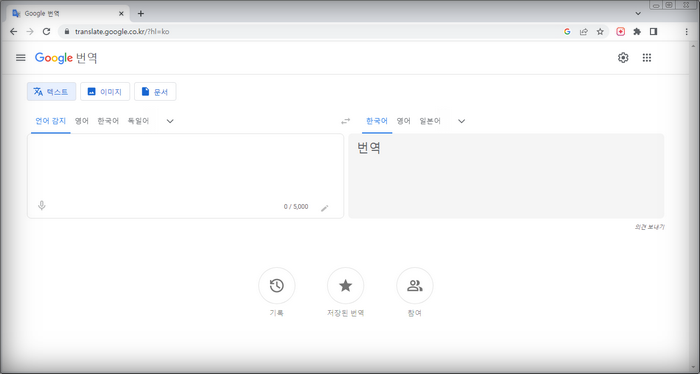Screen dimensions: 700x374
Task: Choose 언어 감지 source tab
Action: click(x=50, y=121)
